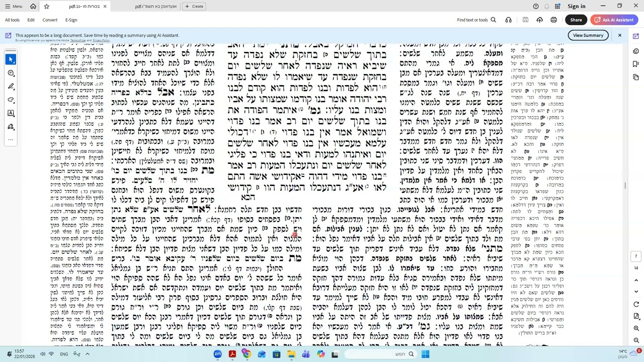644x362 pixels.
Task: Open the Edit menu item
Action: coord(31,20)
